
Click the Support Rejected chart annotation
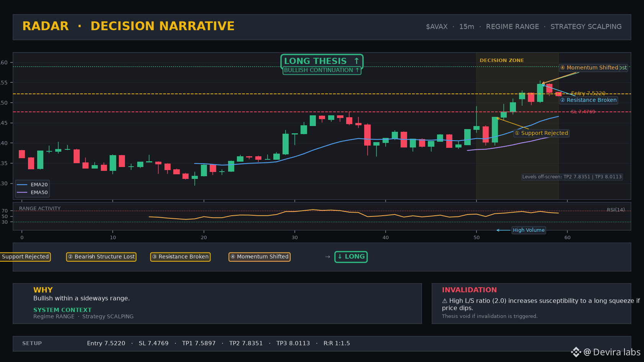pos(541,133)
